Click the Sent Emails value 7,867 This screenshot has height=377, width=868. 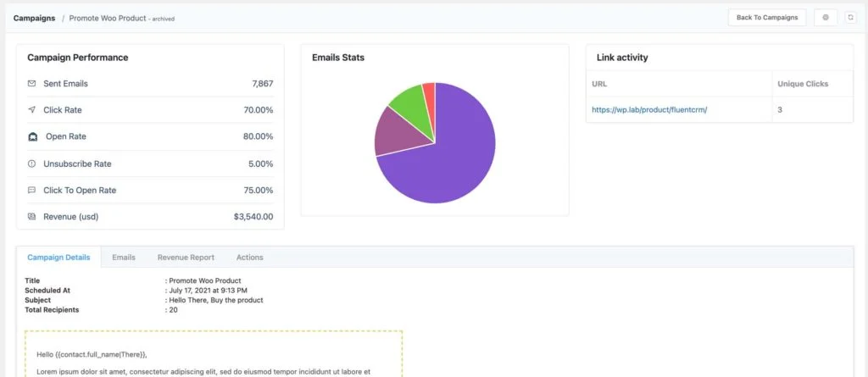click(263, 84)
